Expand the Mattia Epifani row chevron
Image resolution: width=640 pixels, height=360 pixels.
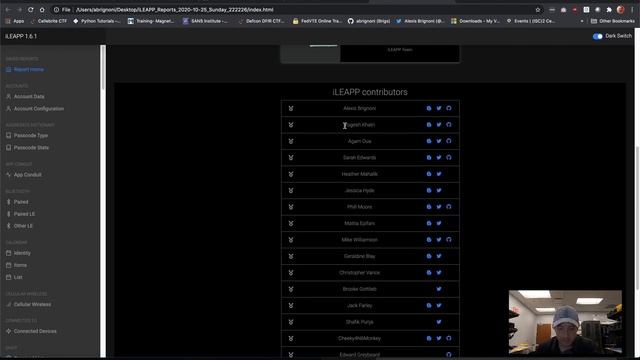[291, 224]
